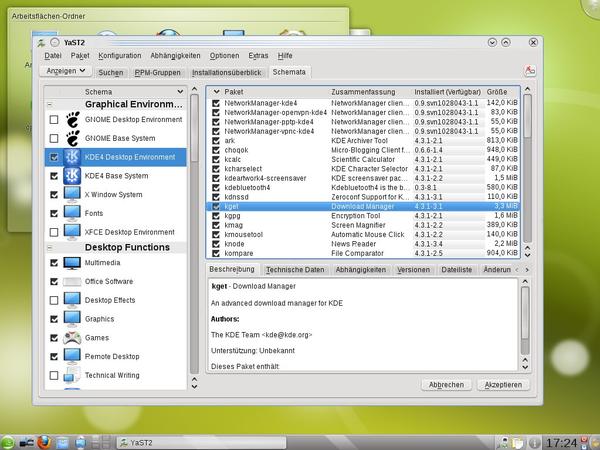
Task: Collapse the Desktop Functions group
Action: (x=50, y=248)
